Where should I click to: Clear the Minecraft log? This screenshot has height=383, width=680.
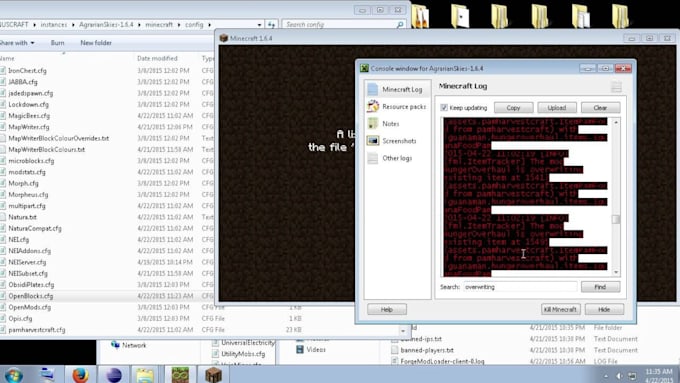point(600,108)
